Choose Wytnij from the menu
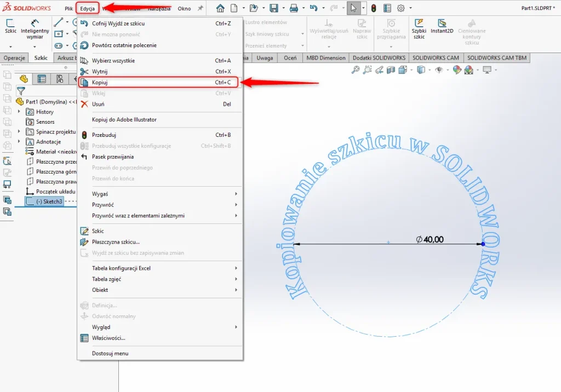Screen dimensions: 561x392 160,72
